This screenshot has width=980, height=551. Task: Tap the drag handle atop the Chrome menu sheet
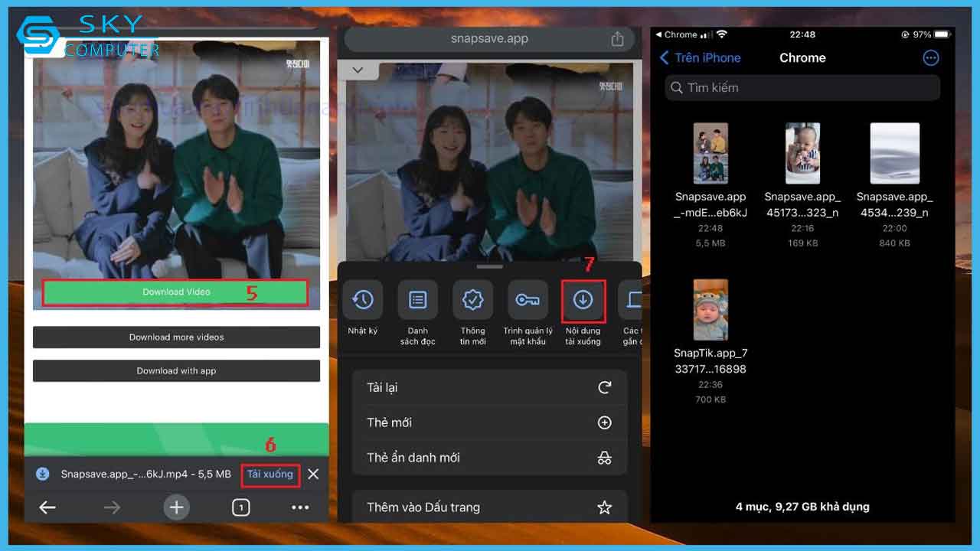[x=490, y=267]
